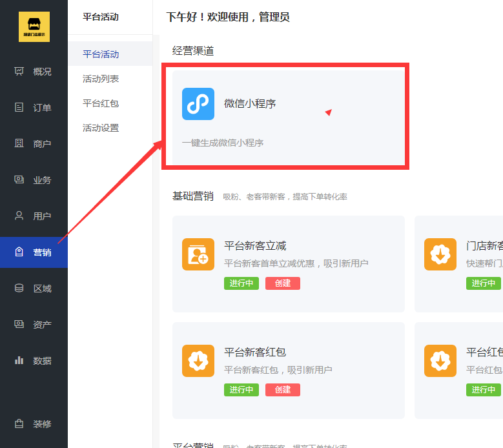The height and width of the screenshot is (448, 503).
Task: Select 用户 menu label
Action: tap(42, 216)
